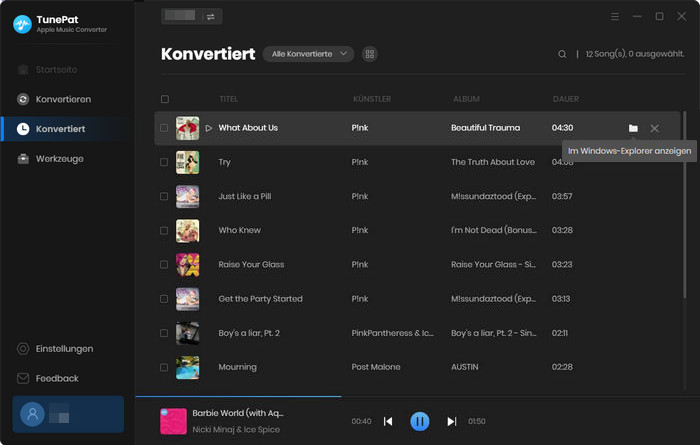The height and width of the screenshot is (445, 700).
Task: Remove What About Us with X icon
Action: point(654,129)
